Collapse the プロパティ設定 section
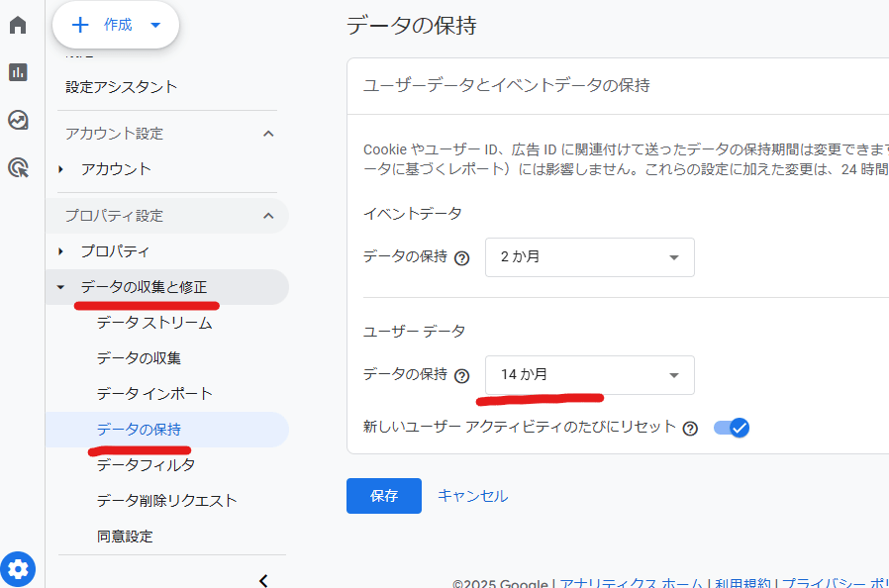 click(267, 216)
